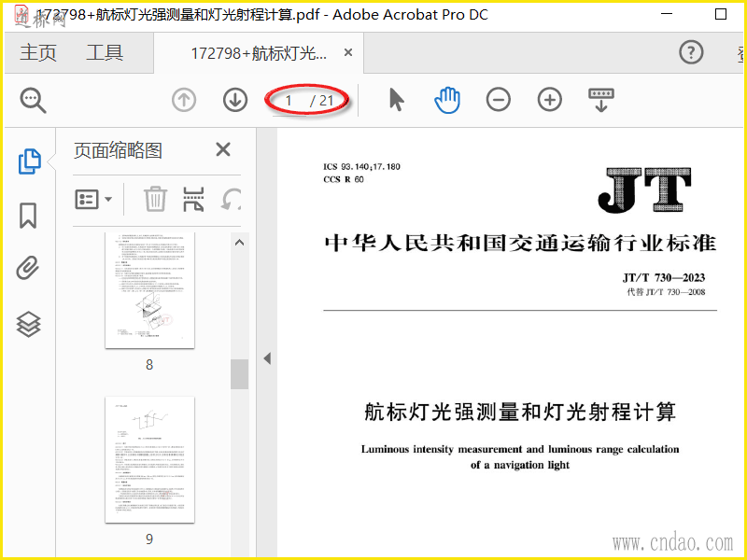Screen dimensions: 747x560
Task: Close the 172798+航标灯光 document tab
Action: tap(348, 52)
